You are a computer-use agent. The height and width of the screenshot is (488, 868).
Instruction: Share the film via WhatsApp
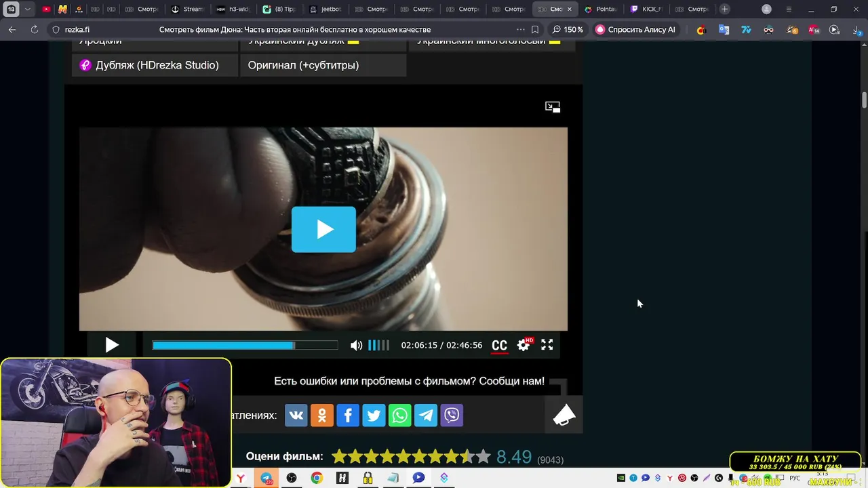[x=399, y=415]
